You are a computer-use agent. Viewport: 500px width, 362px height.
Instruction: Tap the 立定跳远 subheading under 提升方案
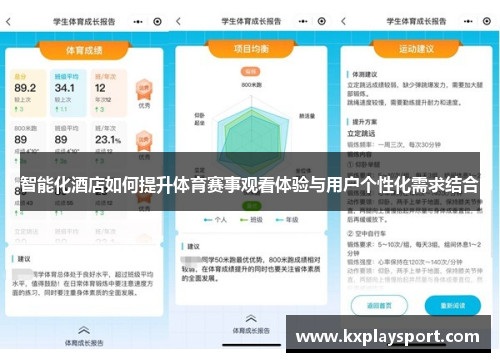tap(361, 134)
